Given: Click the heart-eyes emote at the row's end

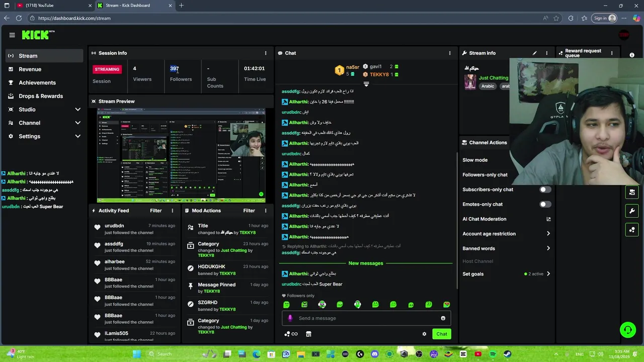Looking at the screenshot, I should [446, 305].
